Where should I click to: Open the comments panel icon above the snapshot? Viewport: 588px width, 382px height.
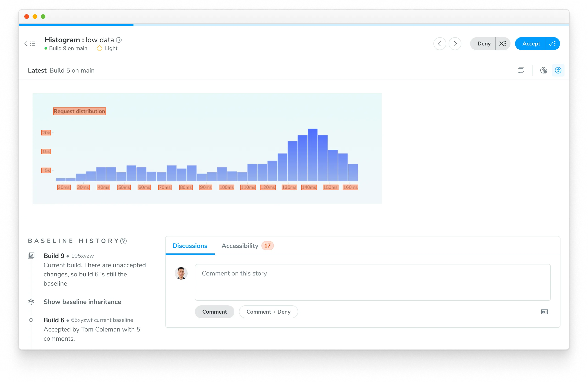(x=521, y=70)
